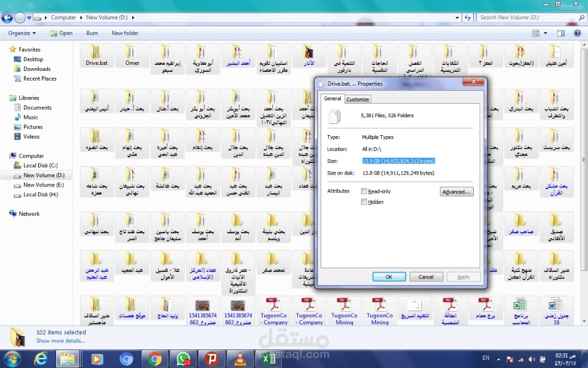Image resolution: width=588 pixels, height=368 pixels.
Task: Open WhatsApp from taskbar
Action: (x=183, y=359)
